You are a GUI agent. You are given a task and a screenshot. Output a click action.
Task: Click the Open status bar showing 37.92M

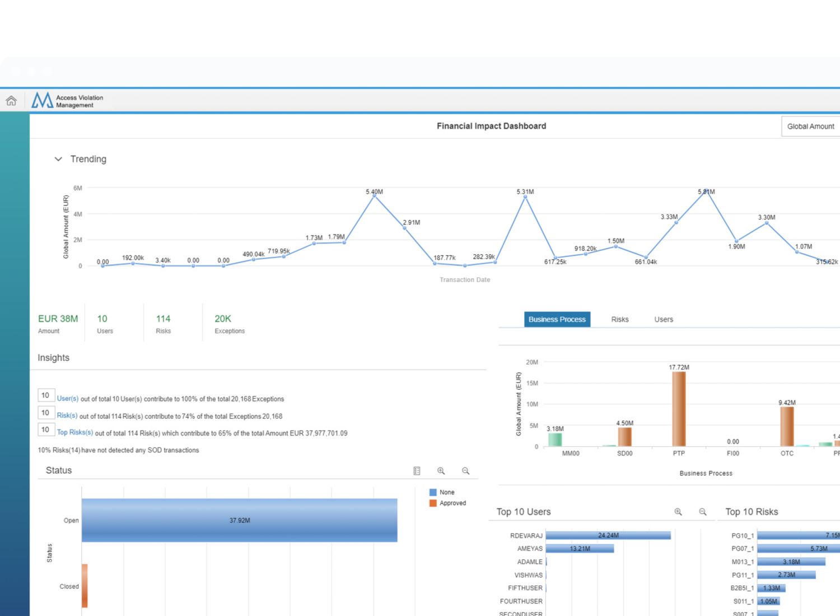coord(240,520)
